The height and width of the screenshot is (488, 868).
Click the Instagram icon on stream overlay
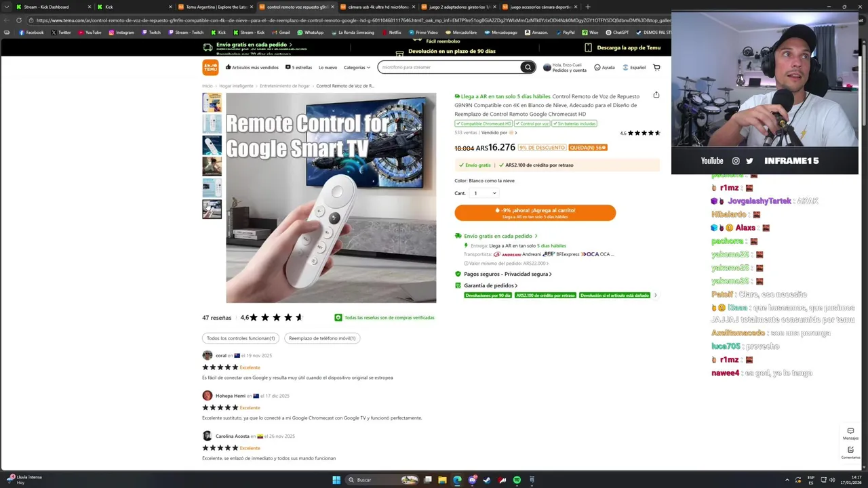point(736,161)
